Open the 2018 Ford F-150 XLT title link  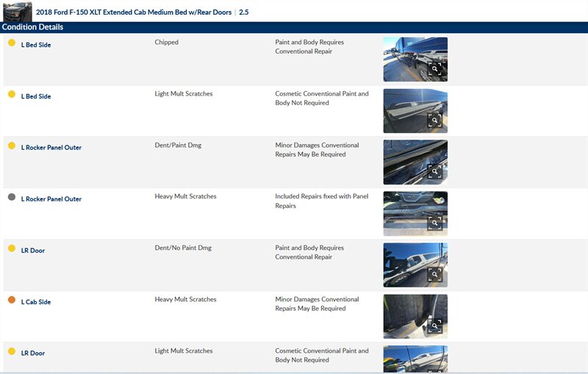135,12
